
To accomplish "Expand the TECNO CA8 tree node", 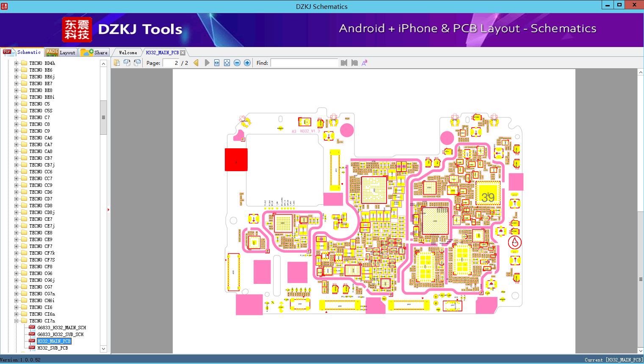I will [16, 151].
